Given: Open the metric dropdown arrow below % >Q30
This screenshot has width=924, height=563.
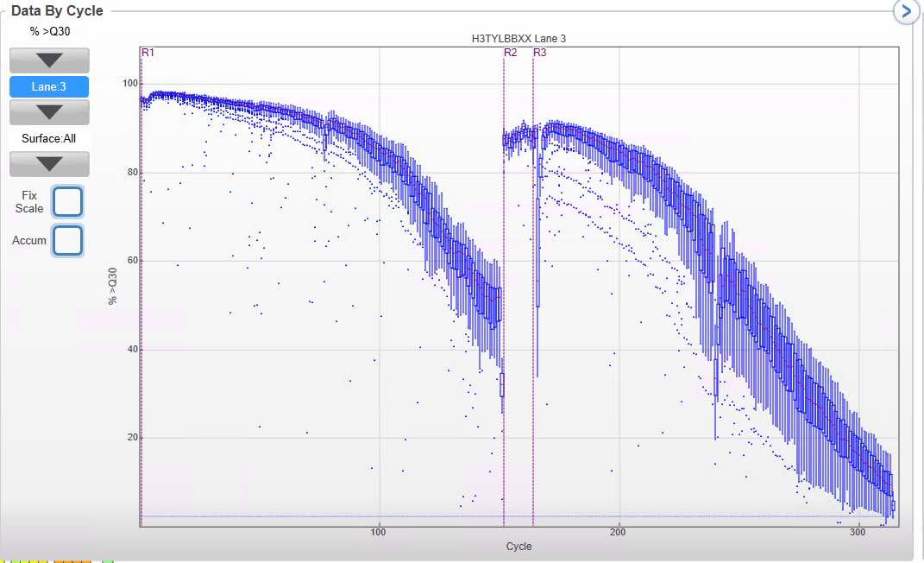Looking at the screenshot, I should point(49,60).
